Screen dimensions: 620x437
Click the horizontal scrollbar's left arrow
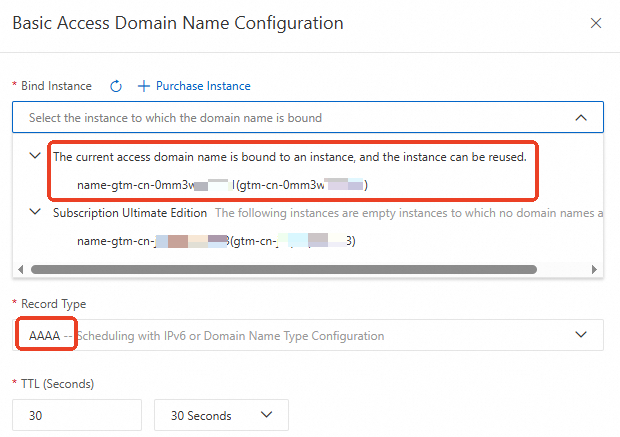pos(21,270)
